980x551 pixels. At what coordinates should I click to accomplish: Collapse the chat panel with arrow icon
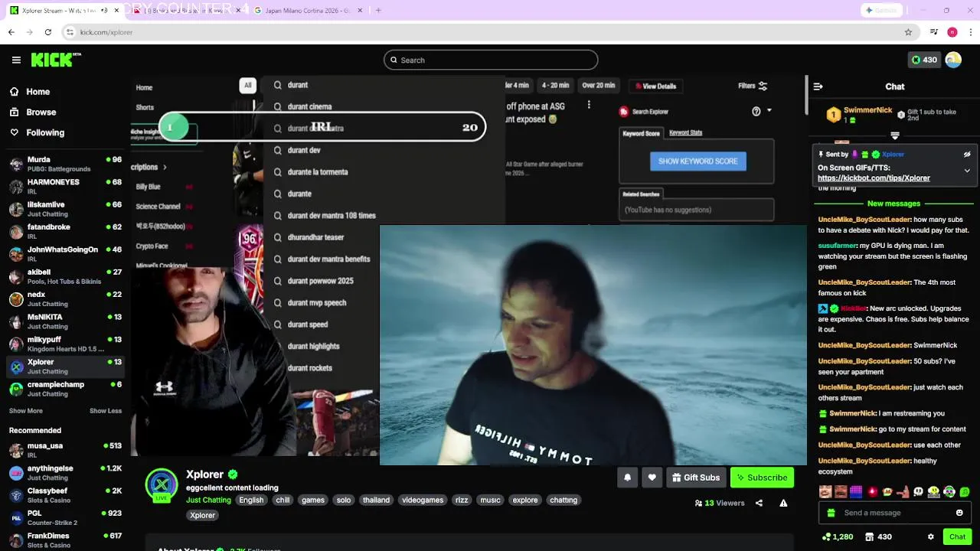pos(818,86)
